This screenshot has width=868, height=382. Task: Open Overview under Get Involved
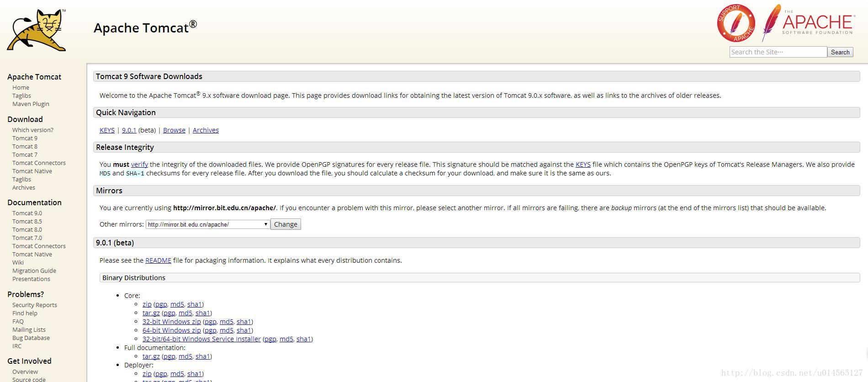click(25, 372)
